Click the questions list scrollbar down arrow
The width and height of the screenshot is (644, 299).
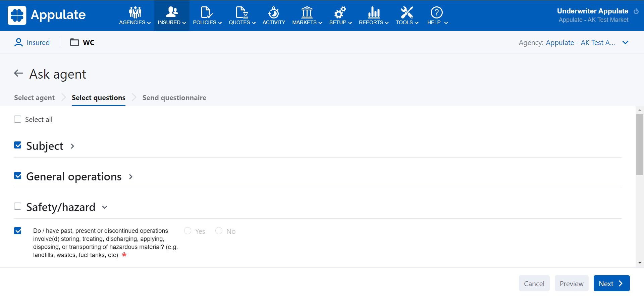(640, 263)
